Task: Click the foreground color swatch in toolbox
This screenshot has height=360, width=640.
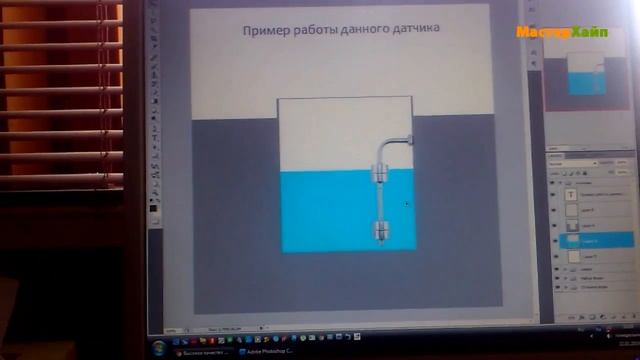Action: pyautogui.click(x=153, y=209)
